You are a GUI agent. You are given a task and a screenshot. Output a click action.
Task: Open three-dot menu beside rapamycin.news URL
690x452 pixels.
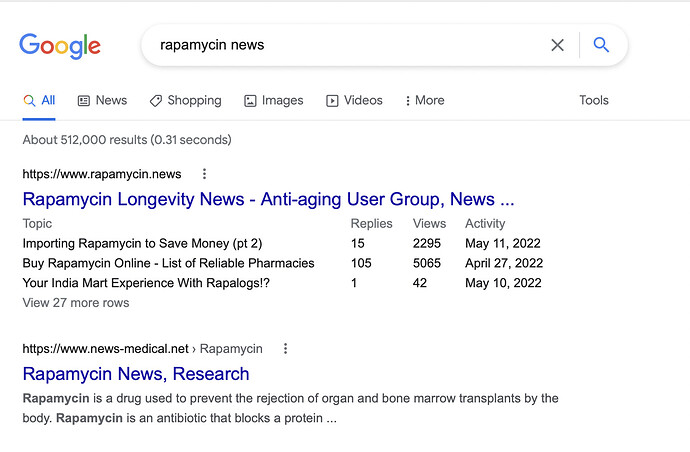click(x=204, y=174)
